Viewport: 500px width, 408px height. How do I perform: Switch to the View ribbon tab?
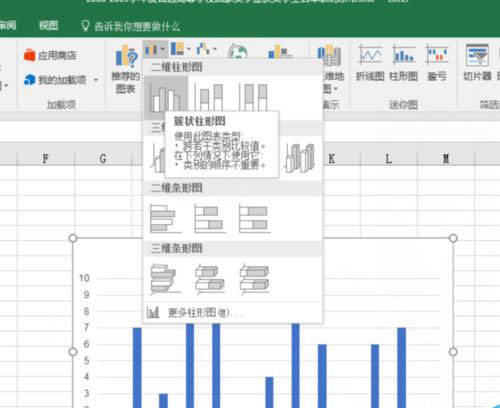click(48, 25)
